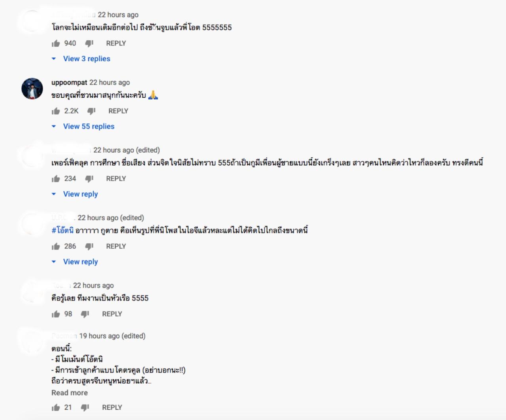Open the #โอ๊ตนิ hashtag link
The image size is (506, 420).
(x=62, y=230)
